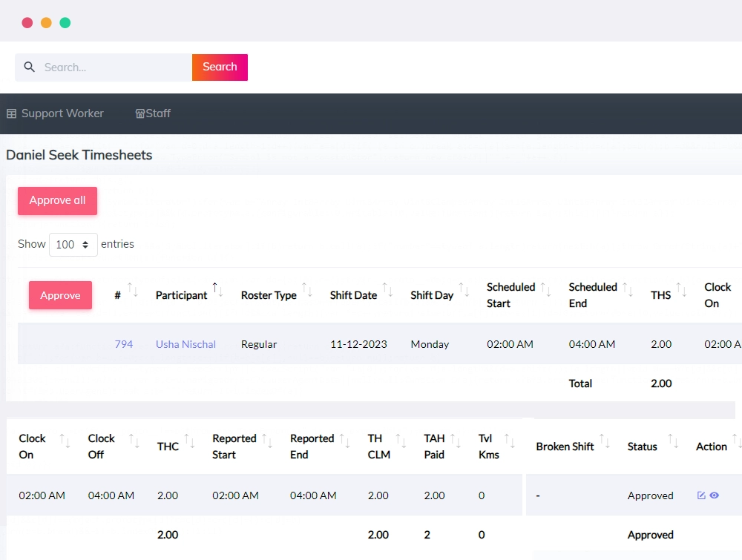Sort by Reported End column arrows
The width and height of the screenshot is (742, 560).
[x=344, y=441]
